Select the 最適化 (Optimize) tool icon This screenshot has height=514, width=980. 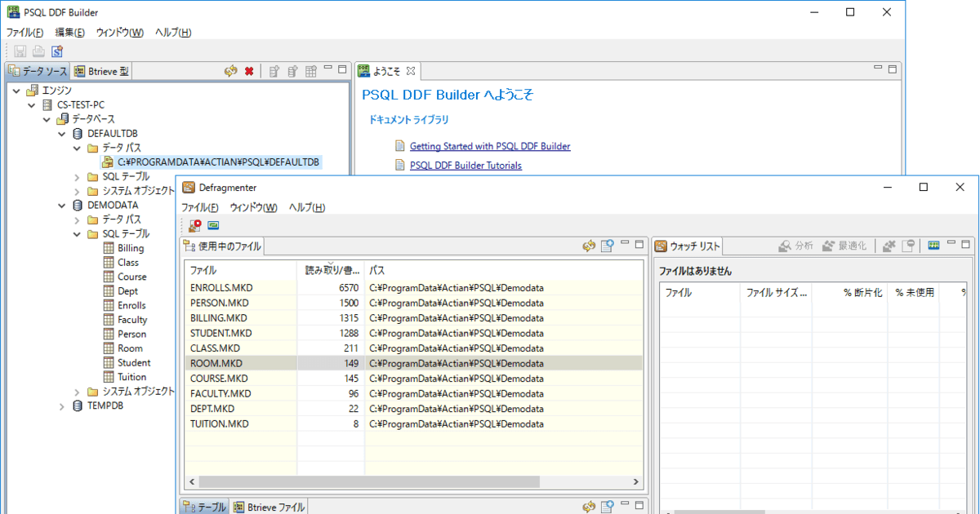[841, 243]
